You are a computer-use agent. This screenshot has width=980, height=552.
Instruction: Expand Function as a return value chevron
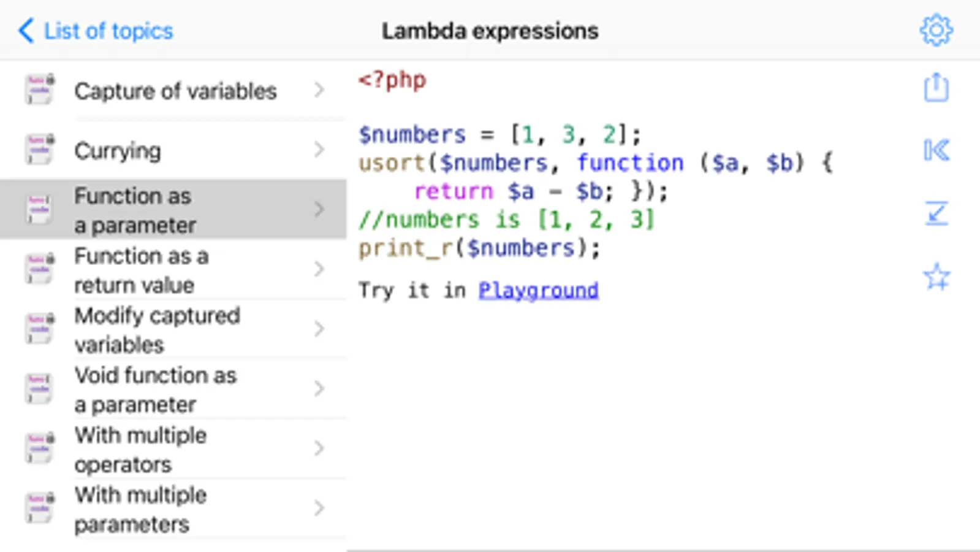click(x=319, y=269)
